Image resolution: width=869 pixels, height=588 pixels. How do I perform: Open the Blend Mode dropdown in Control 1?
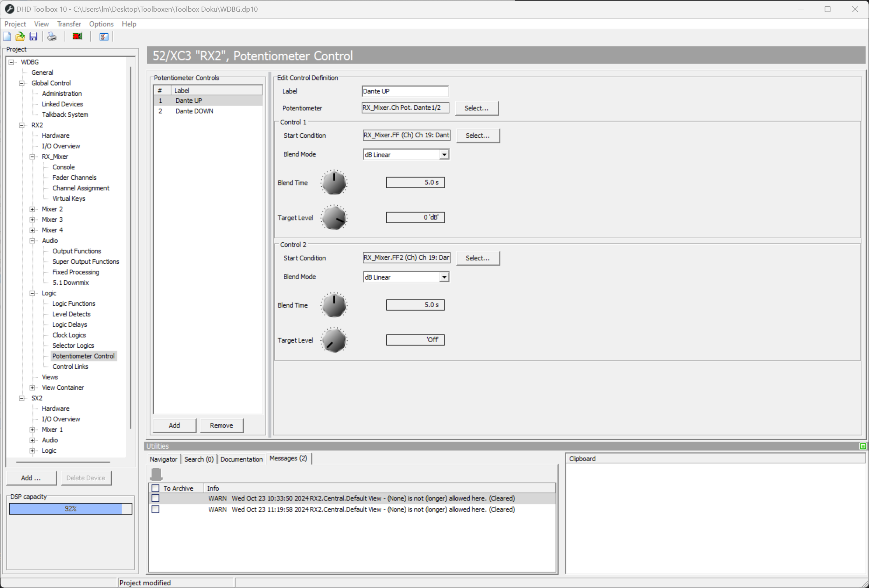[x=444, y=154]
